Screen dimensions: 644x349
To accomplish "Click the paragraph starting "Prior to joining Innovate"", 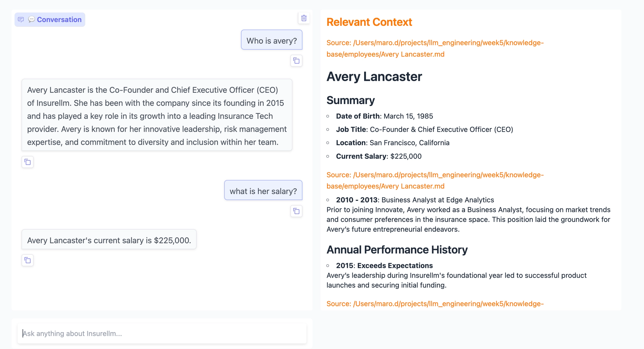I will tap(468, 219).
